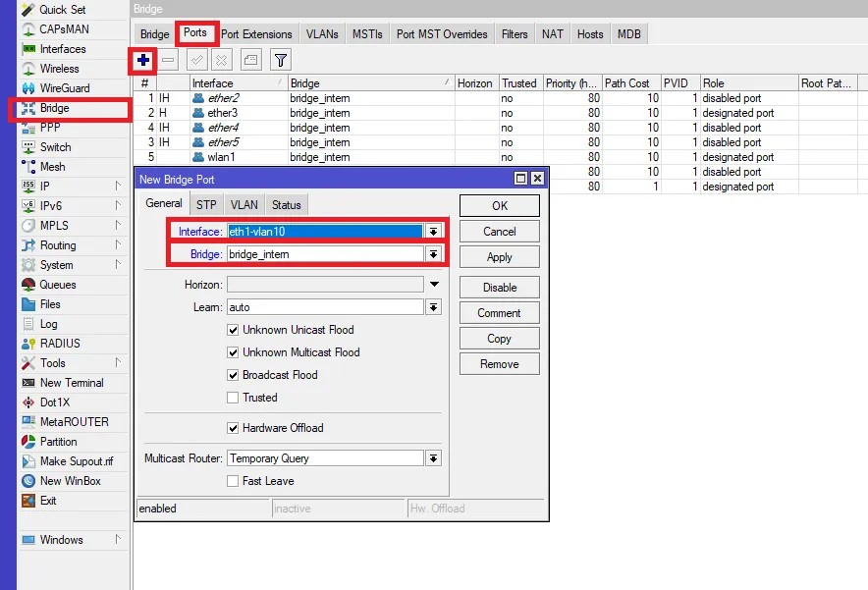Screen dimensions: 868x590
Task: Open the VLANs tab in Bridge window
Action: [321, 34]
